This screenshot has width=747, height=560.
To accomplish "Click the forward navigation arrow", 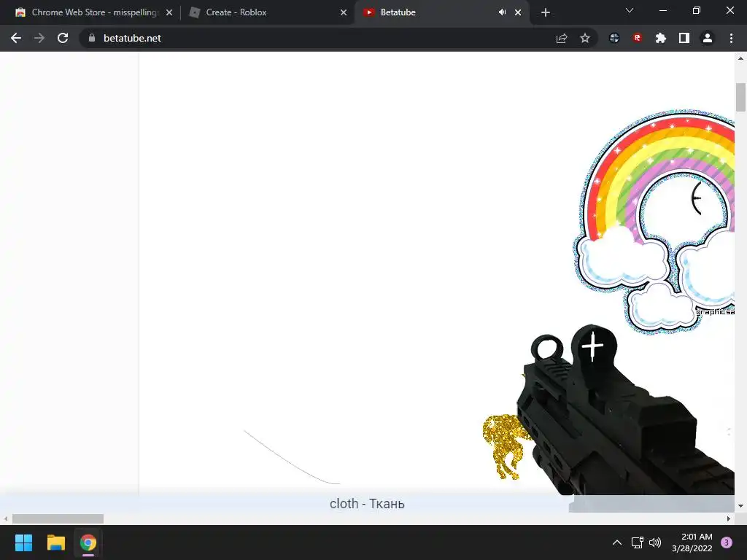I will pos(39,38).
